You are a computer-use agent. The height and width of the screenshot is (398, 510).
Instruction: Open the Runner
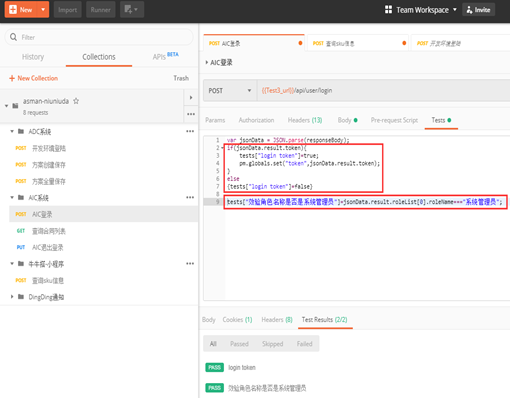100,10
